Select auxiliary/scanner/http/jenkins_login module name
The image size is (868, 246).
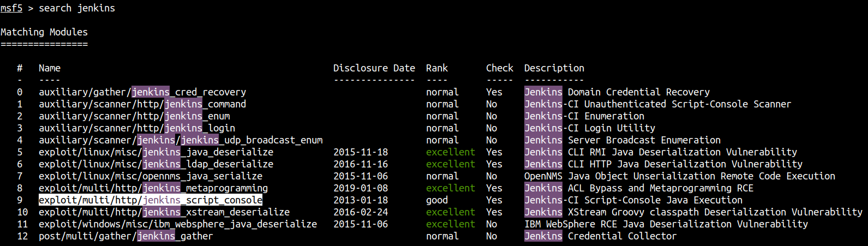tap(137, 128)
